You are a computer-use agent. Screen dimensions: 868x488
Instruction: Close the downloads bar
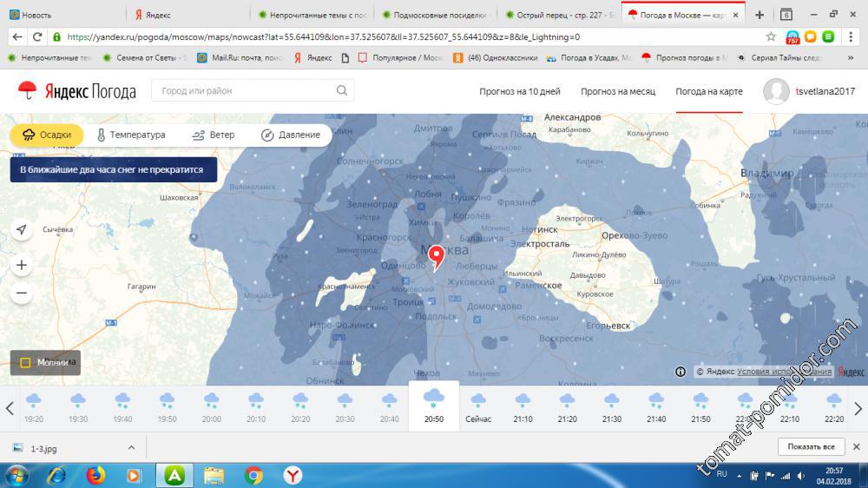857,446
